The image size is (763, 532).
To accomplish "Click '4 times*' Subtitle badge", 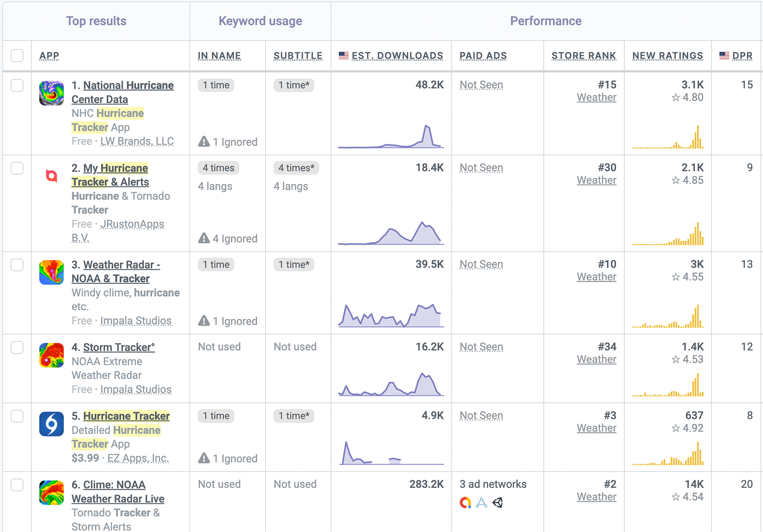I will pyautogui.click(x=296, y=168).
